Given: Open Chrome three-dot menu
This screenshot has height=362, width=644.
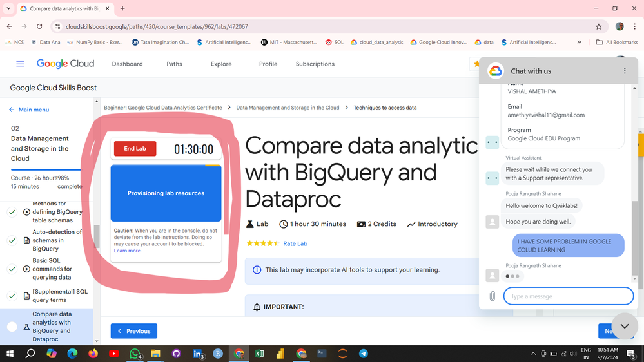Looking at the screenshot, I should [x=634, y=26].
